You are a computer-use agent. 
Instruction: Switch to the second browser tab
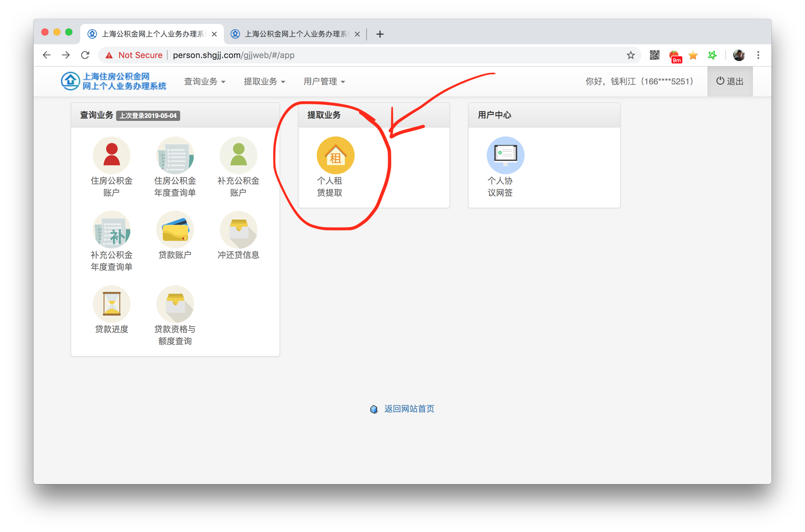[x=295, y=34]
